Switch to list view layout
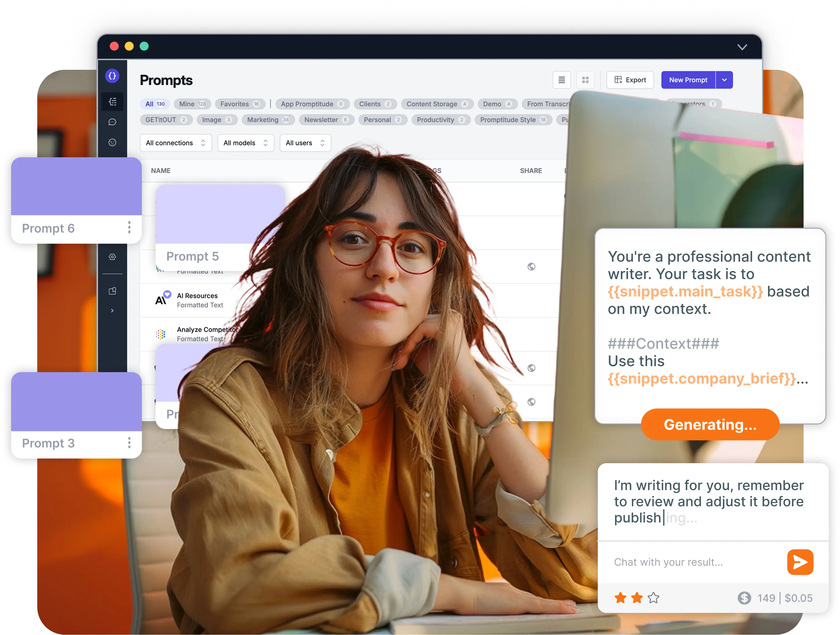840x635 pixels. (561, 80)
